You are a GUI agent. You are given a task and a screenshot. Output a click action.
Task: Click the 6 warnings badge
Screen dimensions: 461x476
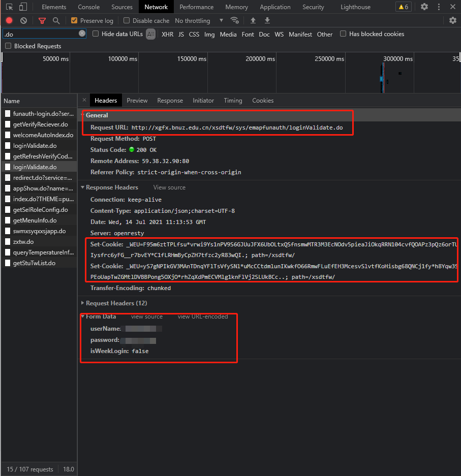[403, 7]
